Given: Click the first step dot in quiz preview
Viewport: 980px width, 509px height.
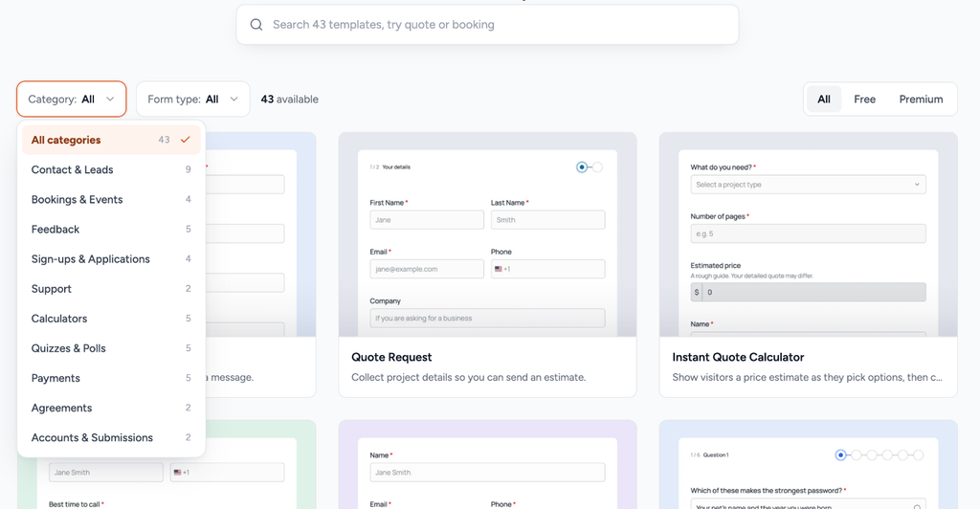Looking at the screenshot, I should [x=840, y=454].
